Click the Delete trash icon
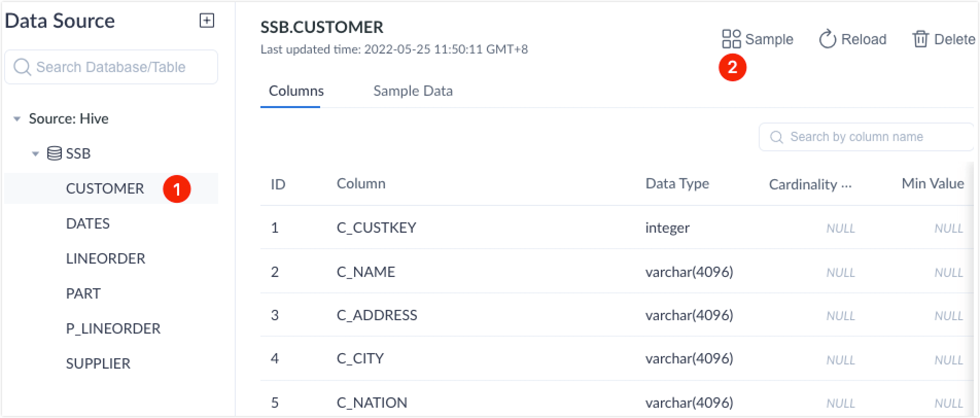Screen dimensions: 980x418 (920, 39)
